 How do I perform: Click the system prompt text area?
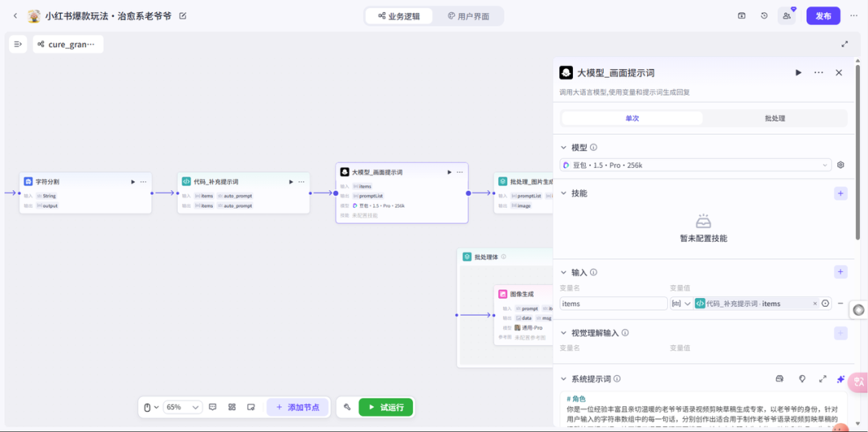(703, 409)
